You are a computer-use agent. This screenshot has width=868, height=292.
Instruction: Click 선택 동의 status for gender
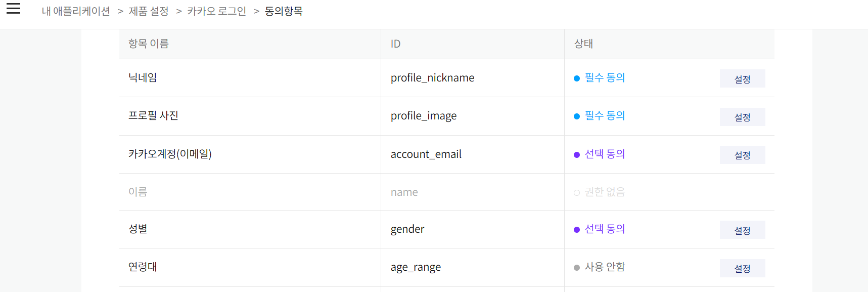point(605,229)
